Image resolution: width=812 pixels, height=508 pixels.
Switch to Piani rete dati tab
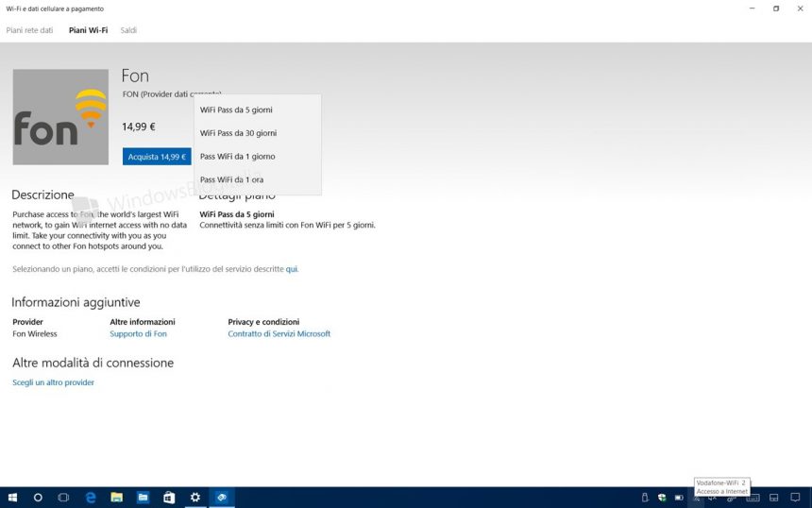click(29, 30)
